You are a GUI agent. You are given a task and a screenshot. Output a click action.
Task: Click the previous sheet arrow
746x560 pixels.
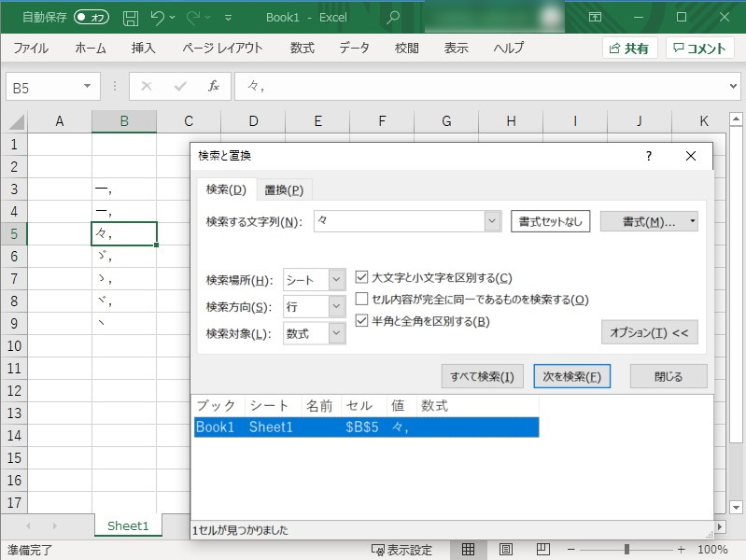pyautogui.click(x=28, y=525)
